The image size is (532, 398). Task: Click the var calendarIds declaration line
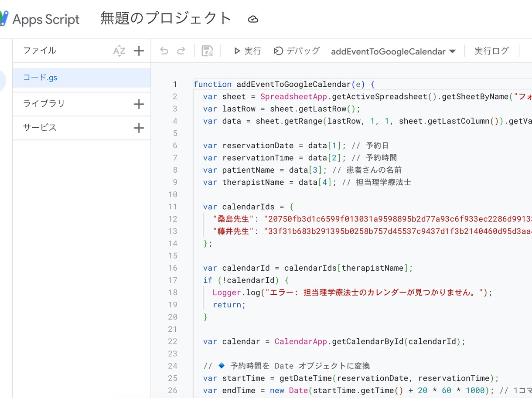pos(249,207)
